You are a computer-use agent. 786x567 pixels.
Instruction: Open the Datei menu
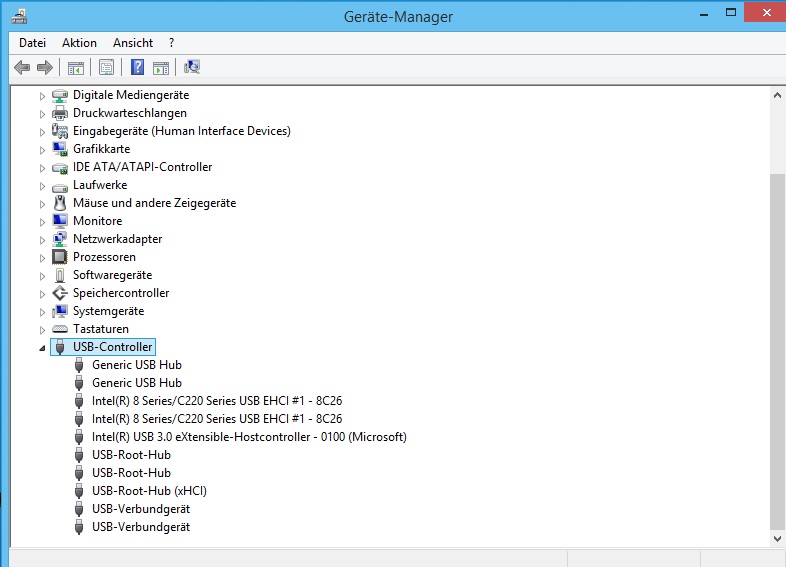(x=33, y=43)
